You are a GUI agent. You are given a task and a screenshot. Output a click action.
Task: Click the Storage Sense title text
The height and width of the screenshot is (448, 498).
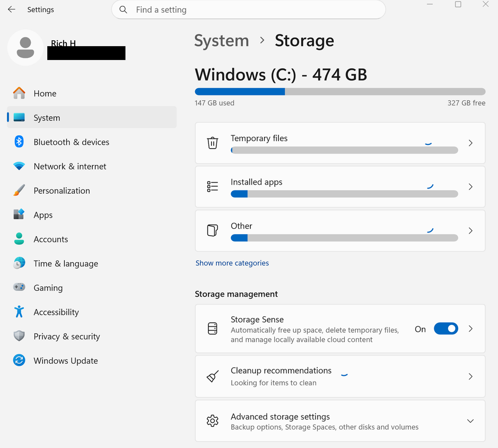point(257,319)
